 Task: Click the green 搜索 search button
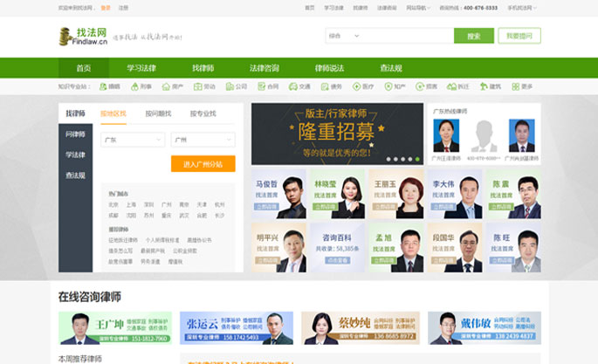474,36
